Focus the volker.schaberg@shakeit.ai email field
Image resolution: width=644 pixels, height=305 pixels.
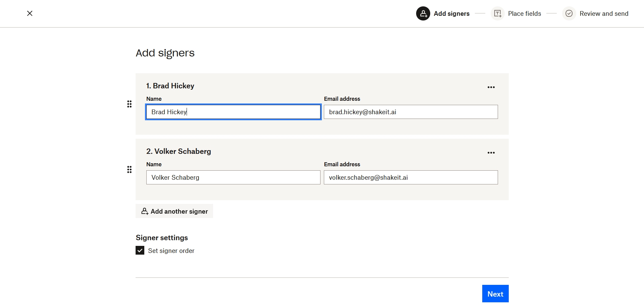coord(411,177)
